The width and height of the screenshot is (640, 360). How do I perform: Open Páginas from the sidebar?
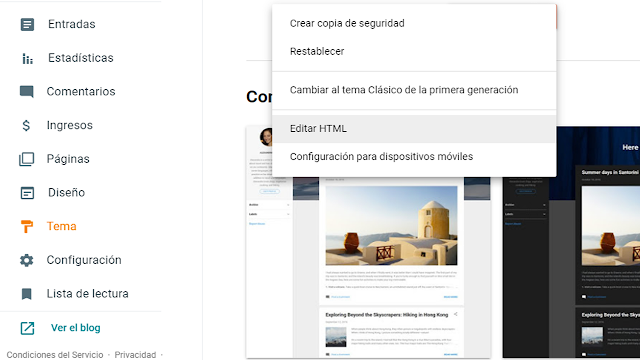tap(68, 159)
